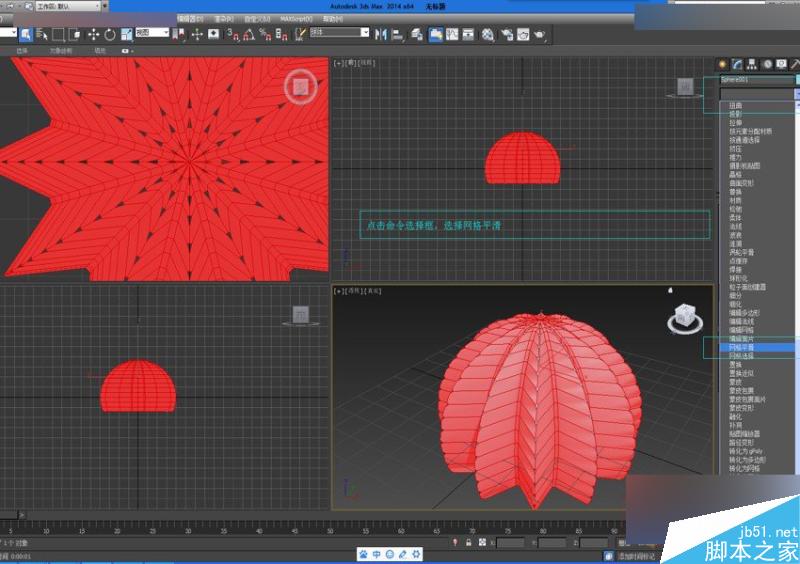Screen dimensions: 800x564
Task: Toggle the Spinner Snap button
Action: click(x=282, y=35)
